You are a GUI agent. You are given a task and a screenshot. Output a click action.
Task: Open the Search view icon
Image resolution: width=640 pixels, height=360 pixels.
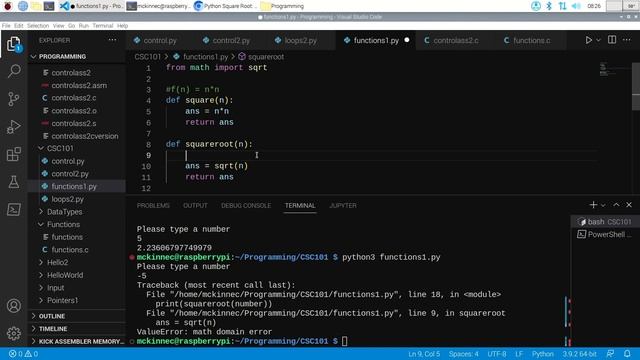(x=13, y=71)
